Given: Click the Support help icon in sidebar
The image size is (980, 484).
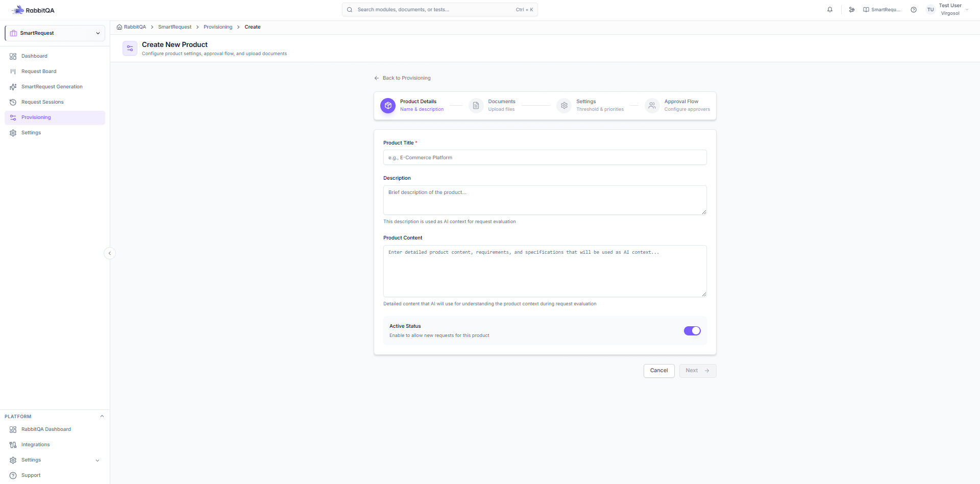Looking at the screenshot, I should point(13,475).
